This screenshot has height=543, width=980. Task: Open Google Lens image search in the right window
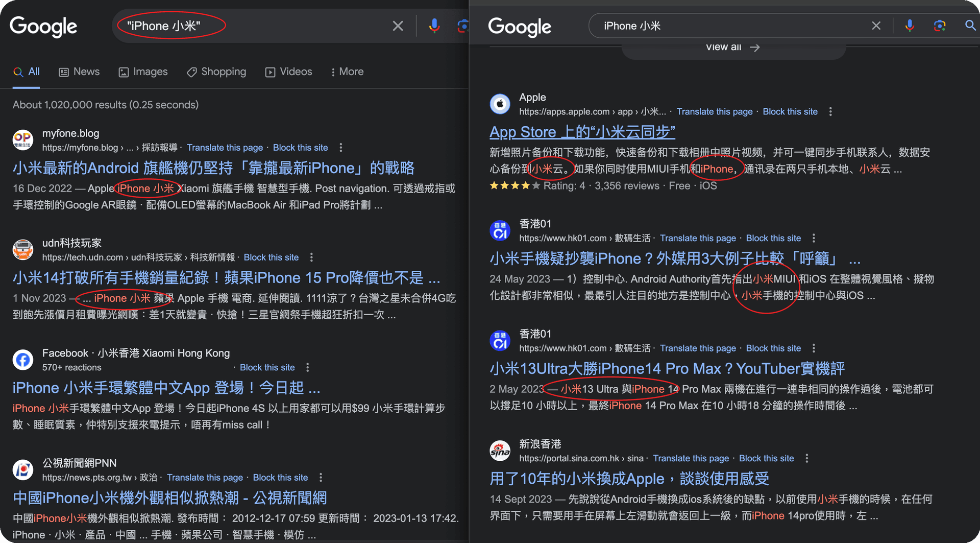(x=939, y=26)
